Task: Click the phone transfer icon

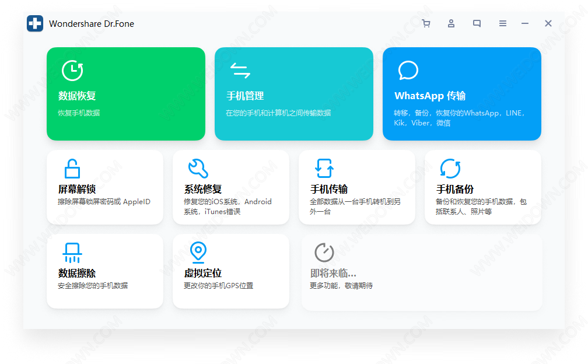Action: pyautogui.click(x=324, y=169)
